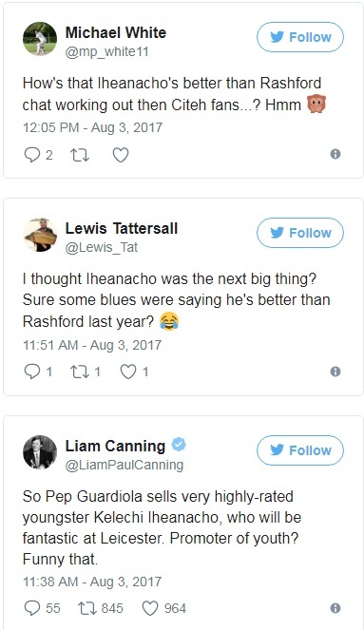
Task: Like Lewis Tattersall's tweet
Action: [128, 372]
